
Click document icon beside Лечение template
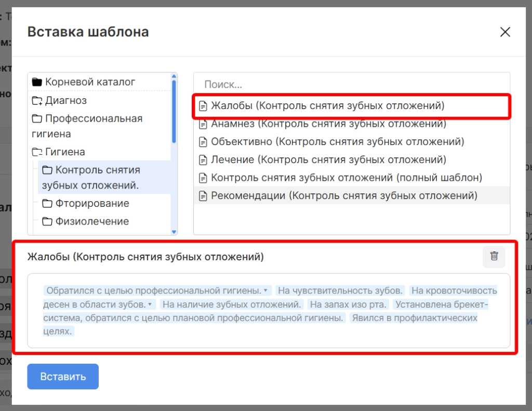pos(203,160)
